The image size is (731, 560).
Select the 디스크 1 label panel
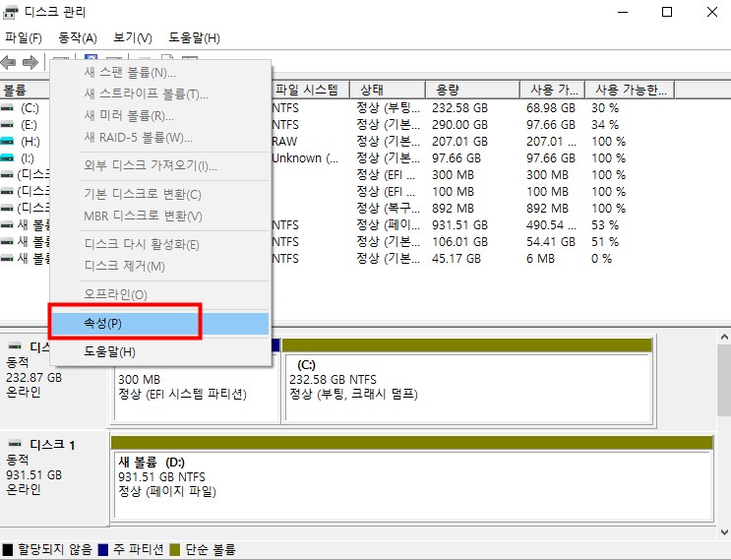pos(54,477)
